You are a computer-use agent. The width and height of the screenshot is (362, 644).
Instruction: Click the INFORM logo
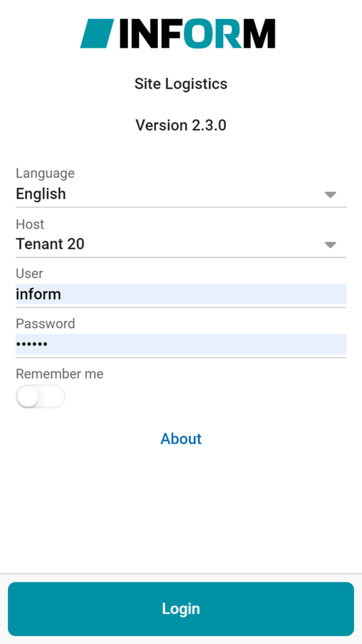(x=178, y=33)
